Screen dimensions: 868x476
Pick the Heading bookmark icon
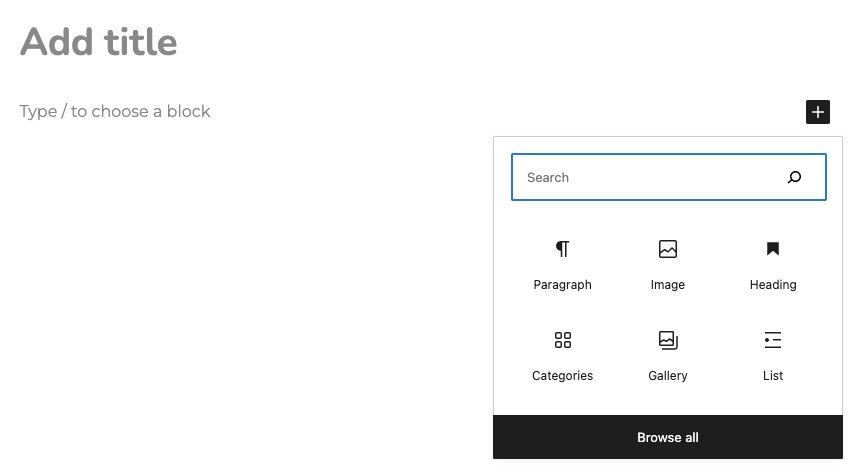(x=773, y=249)
